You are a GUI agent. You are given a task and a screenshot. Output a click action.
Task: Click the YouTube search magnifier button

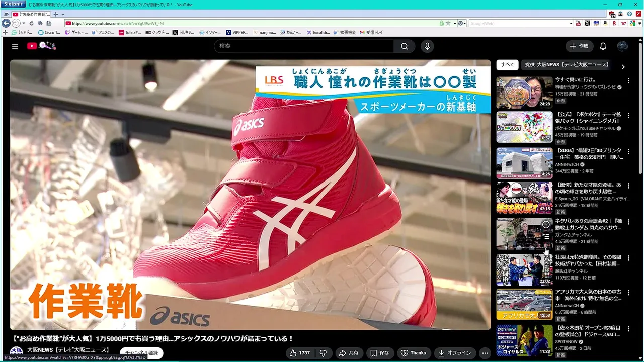point(405,46)
